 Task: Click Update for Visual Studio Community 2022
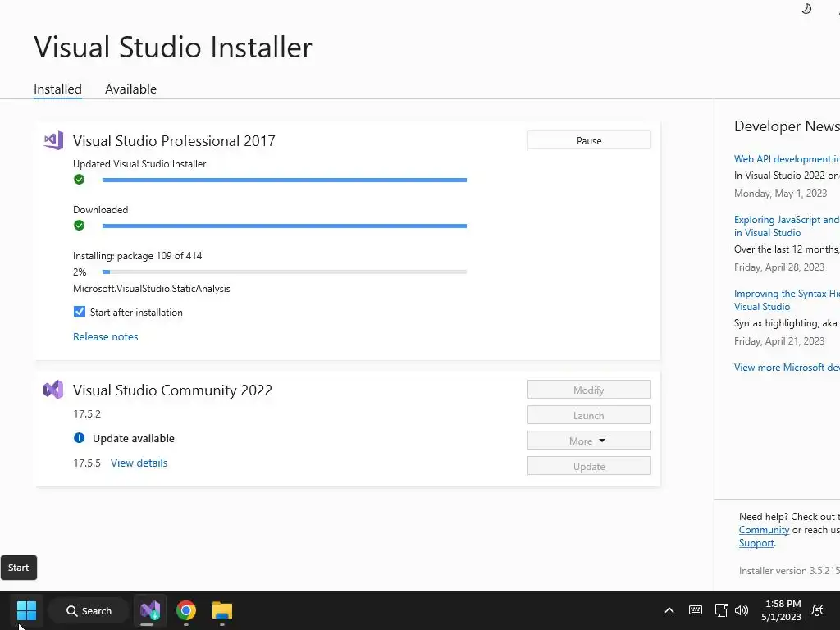589,466
